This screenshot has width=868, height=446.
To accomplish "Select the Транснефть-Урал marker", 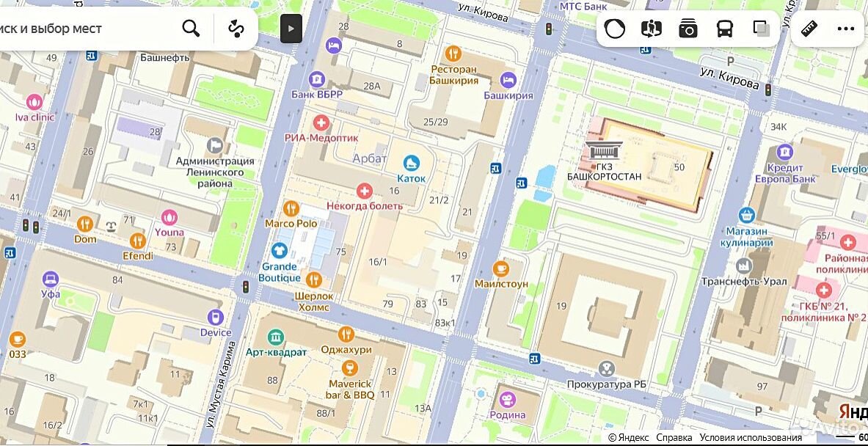I will pyautogui.click(x=745, y=266).
